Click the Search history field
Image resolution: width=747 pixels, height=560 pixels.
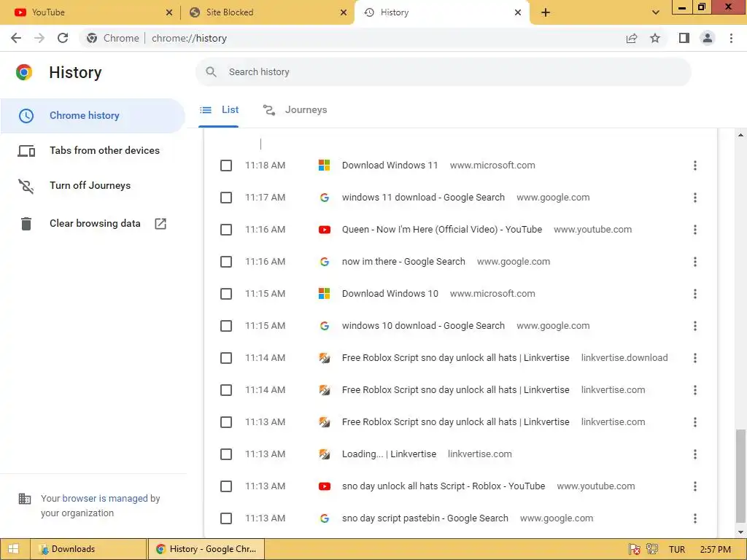coord(443,72)
